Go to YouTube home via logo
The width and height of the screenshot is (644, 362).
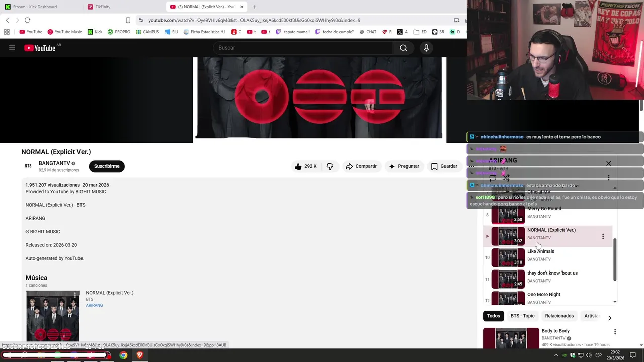[x=40, y=48]
